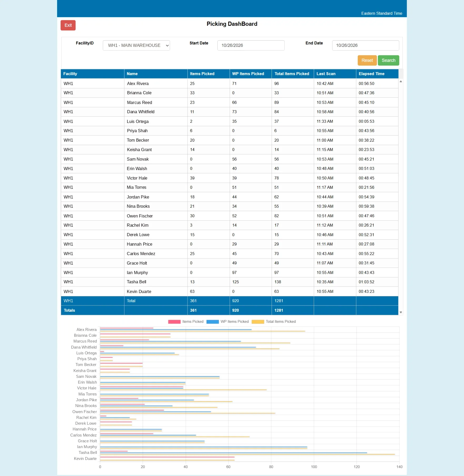Click Carlos Mendez in the table
This screenshot has height=476, width=464.
click(x=141, y=254)
